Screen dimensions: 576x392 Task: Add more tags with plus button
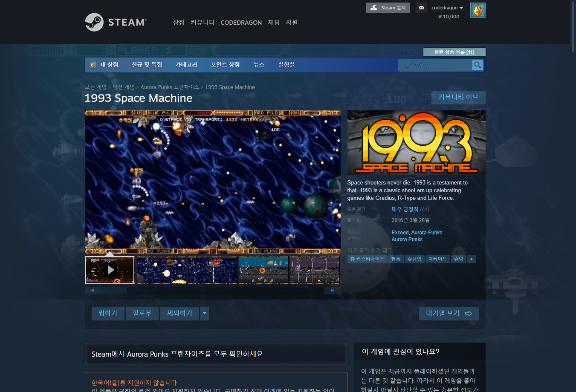[x=471, y=259]
